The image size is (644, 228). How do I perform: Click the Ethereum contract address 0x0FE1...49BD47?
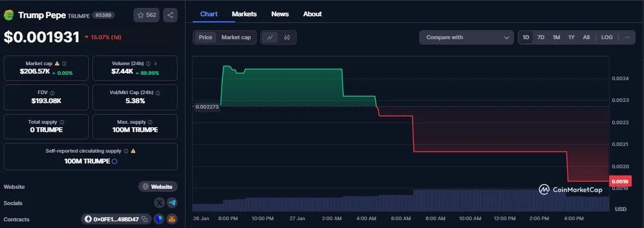(117, 220)
